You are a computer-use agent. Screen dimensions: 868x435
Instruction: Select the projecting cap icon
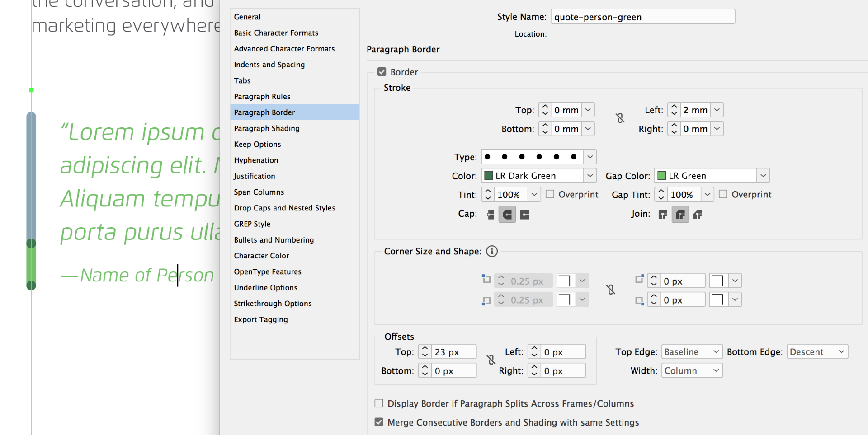[x=524, y=215]
